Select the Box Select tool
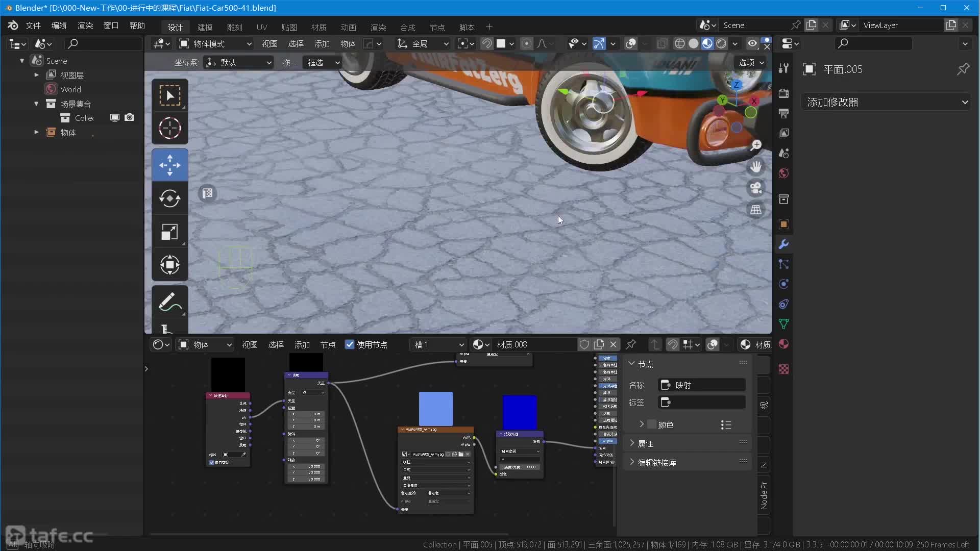Viewport: 980px width, 551px height. (x=170, y=95)
